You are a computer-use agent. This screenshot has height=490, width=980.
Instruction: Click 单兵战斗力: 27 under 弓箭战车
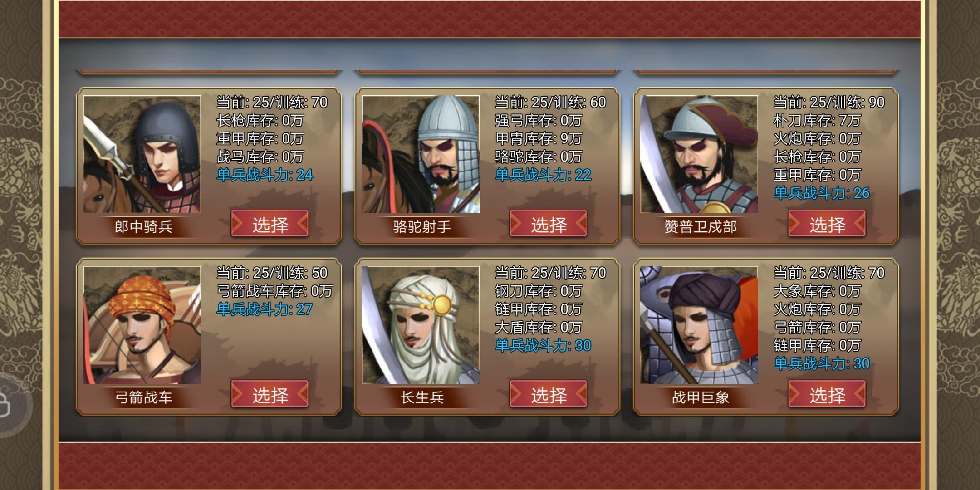coord(265,309)
